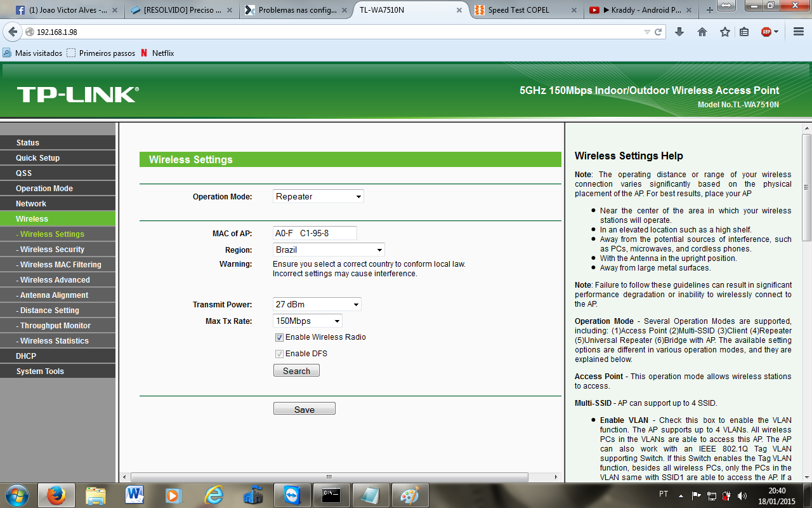Open the Status menu item
The height and width of the screenshot is (508, 812).
tap(58, 143)
